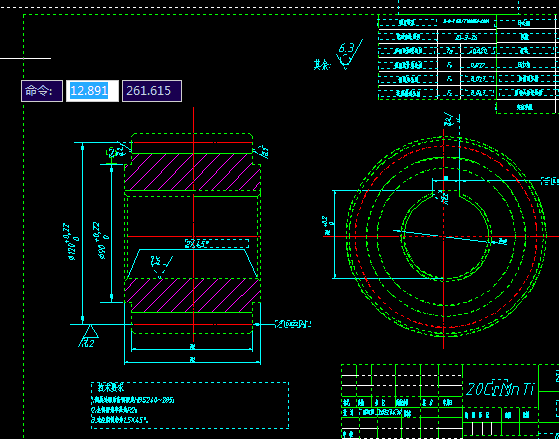Viewport: 559px width, 439px height.
Task: Select the technical requirements title 技术要求
Action: point(111,388)
